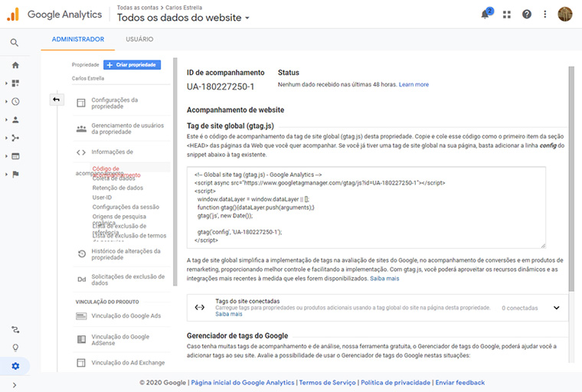
Task: Click the Criar propriedade button
Action: [x=132, y=65]
